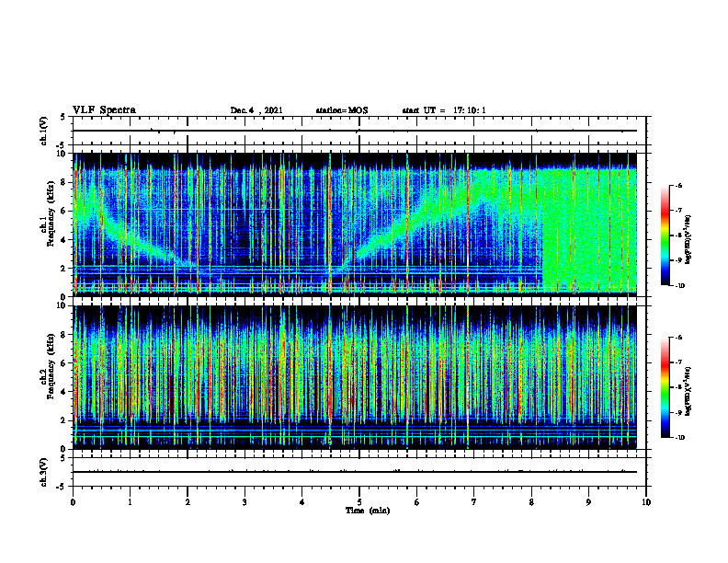728x563 pixels.
Task: Click the "station=MOS" label
Action: point(342,110)
